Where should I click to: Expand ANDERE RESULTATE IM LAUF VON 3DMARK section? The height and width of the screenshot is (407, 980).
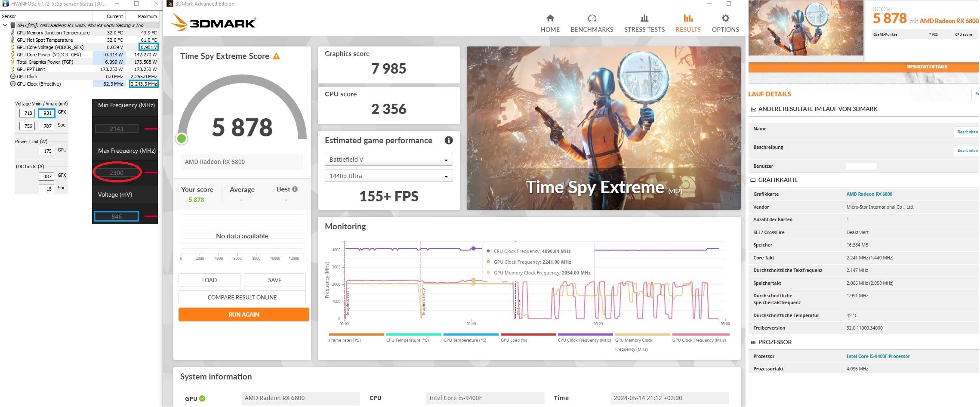[817, 109]
